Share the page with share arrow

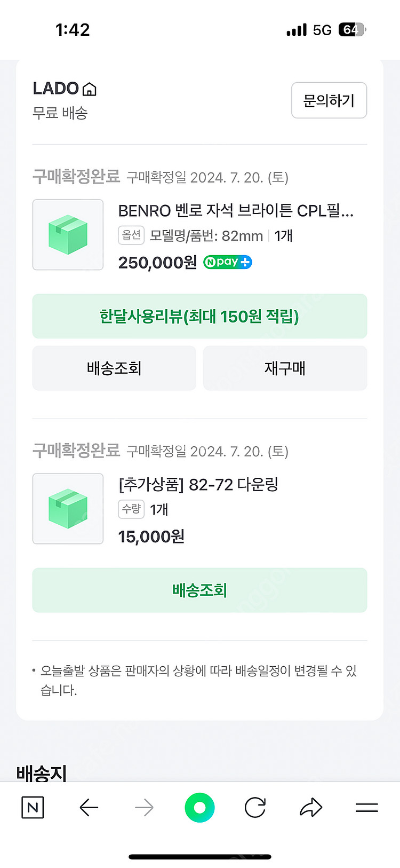[x=311, y=807]
